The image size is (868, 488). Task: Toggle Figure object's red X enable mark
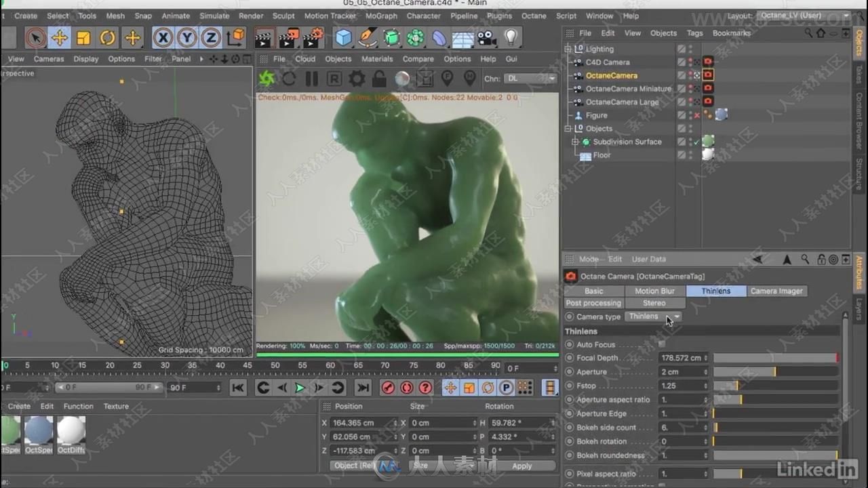tap(697, 116)
